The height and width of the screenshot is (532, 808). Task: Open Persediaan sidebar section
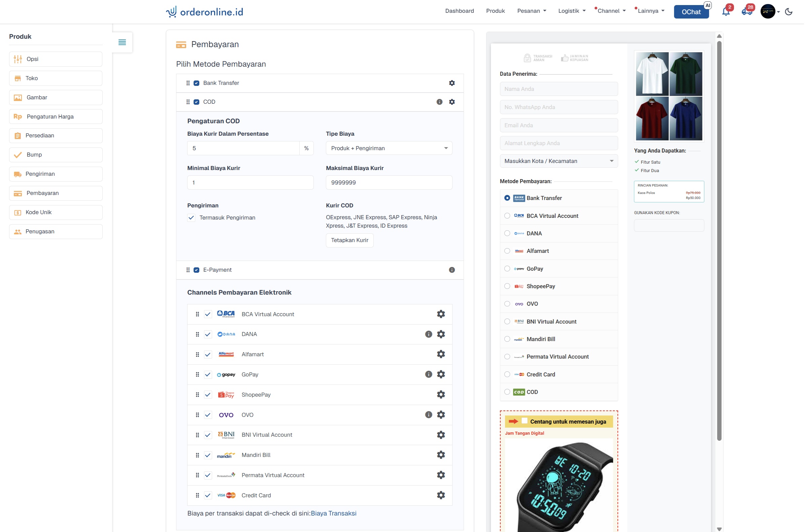coord(56,136)
